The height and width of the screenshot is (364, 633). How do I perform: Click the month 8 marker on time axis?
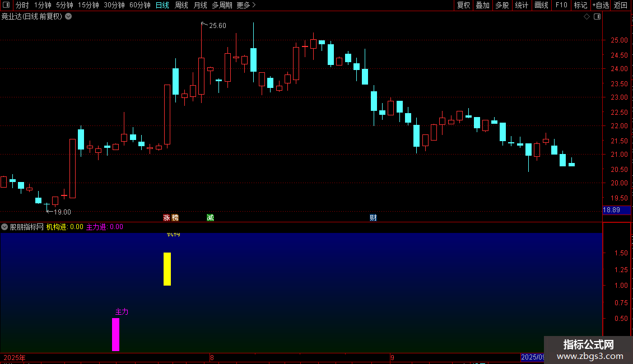pos(212,357)
